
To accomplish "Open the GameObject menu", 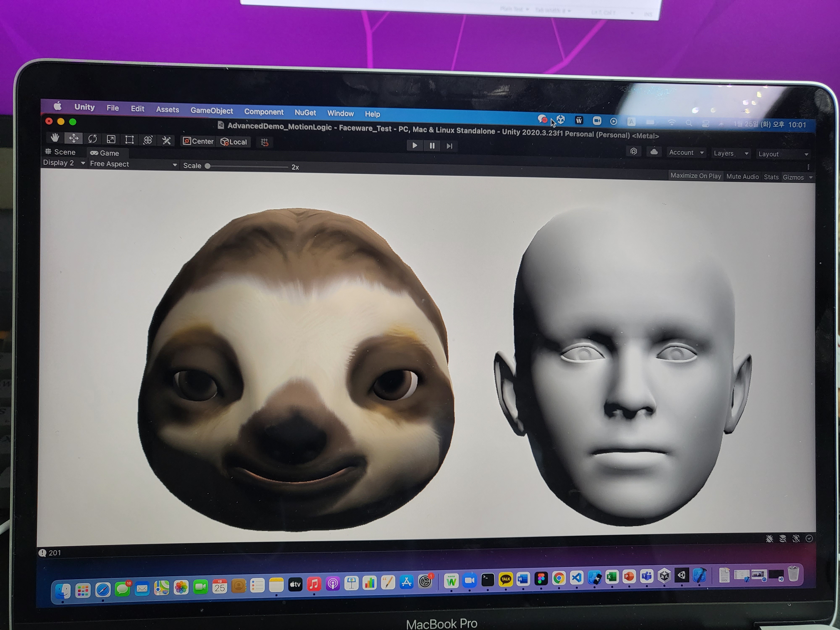I will [211, 110].
